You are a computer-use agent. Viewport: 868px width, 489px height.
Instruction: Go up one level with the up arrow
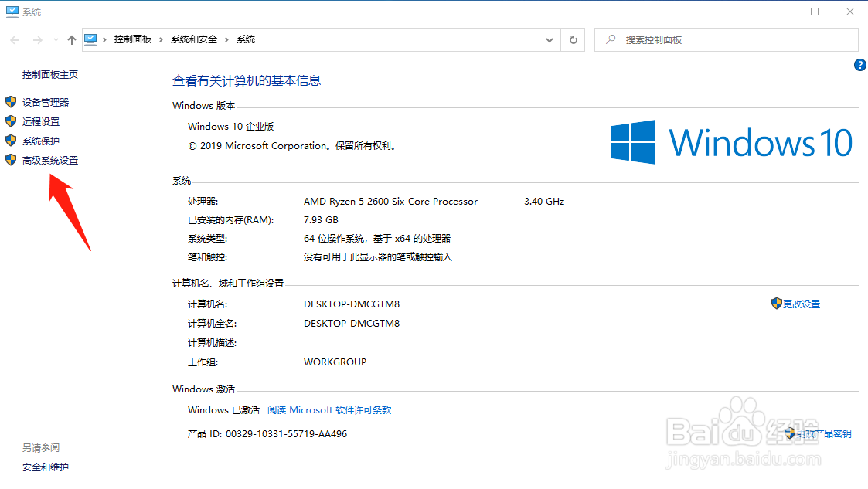[x=71, y=40]
